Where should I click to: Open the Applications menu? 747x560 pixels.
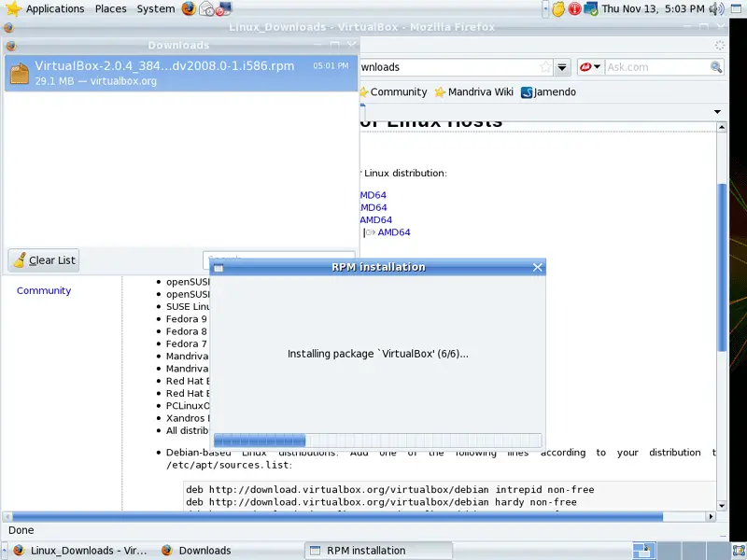click(55, 8)
